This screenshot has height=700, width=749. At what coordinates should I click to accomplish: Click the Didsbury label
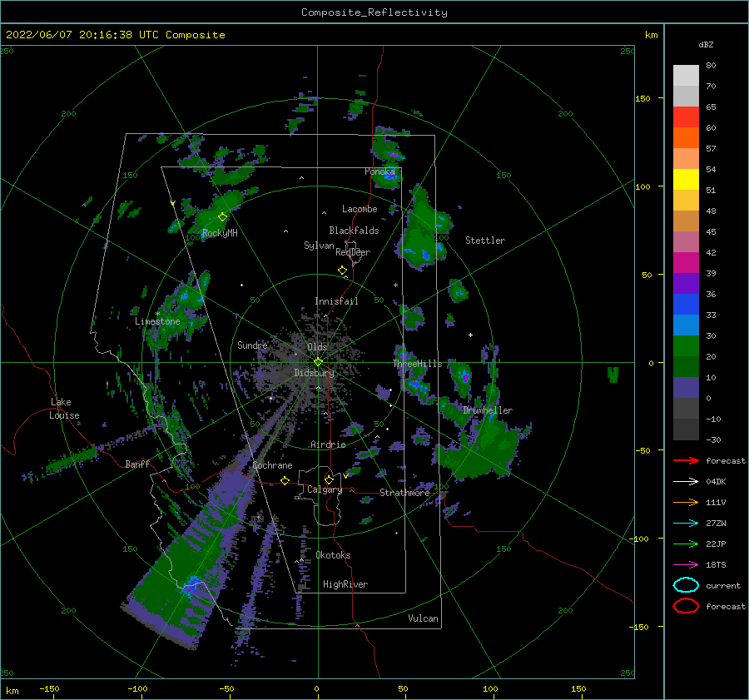(x=314, y=373)
